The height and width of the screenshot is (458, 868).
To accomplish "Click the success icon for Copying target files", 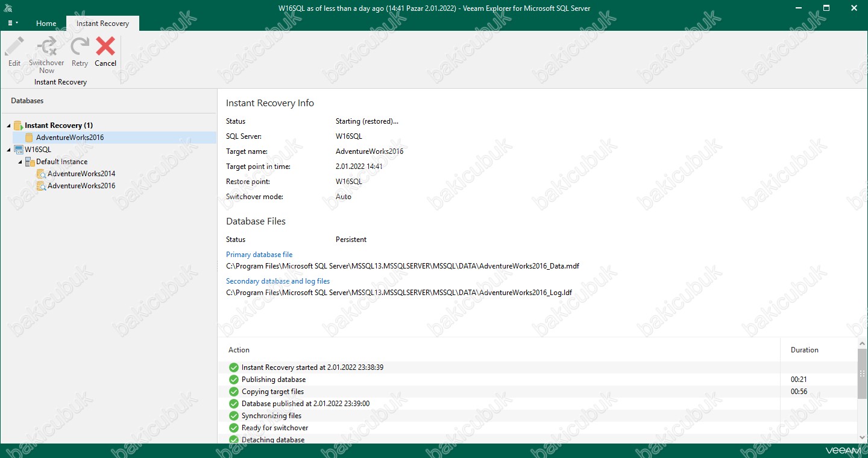I will click(x=234, y=392).
